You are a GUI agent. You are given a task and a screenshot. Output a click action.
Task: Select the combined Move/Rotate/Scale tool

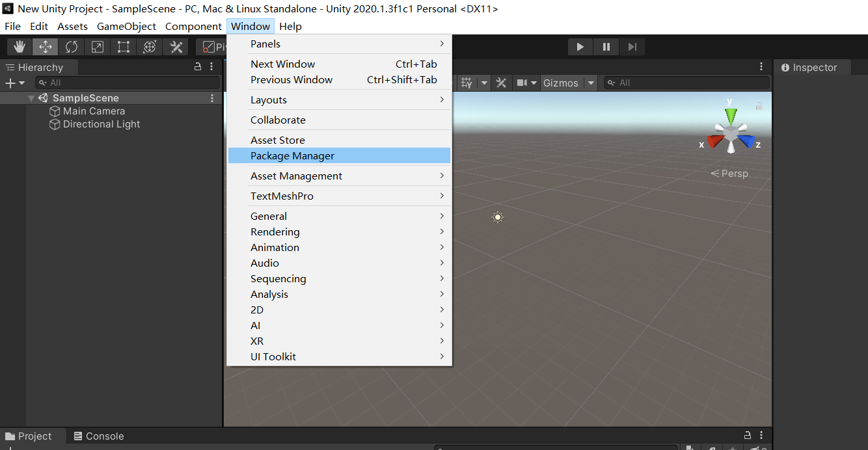[x=148, y=46]
